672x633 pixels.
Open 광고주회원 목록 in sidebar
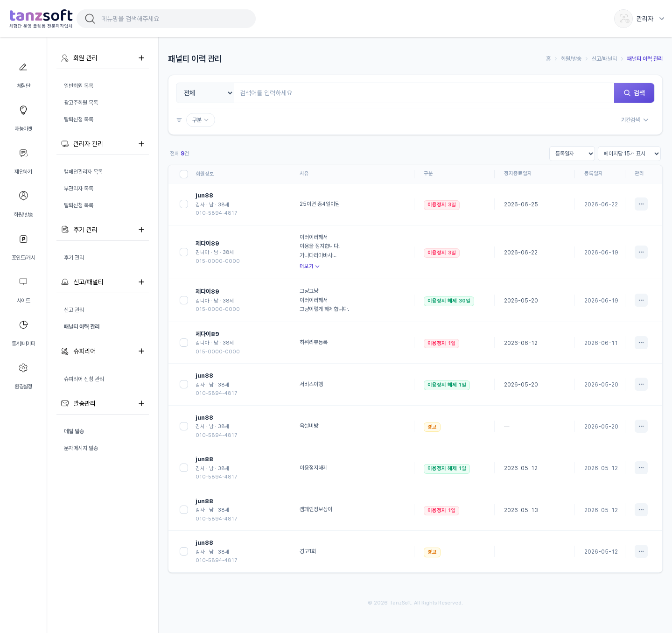click(x=81, y=103)
